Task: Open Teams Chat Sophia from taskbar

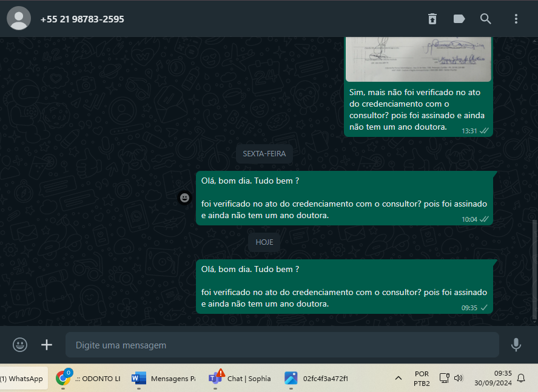Action: point(240,379)
